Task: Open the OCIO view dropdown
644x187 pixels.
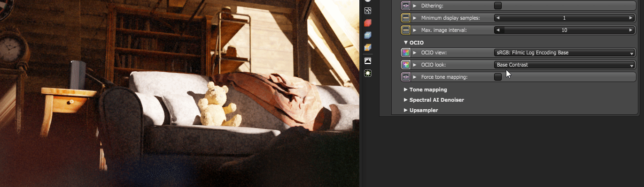Action: (565, 52)
